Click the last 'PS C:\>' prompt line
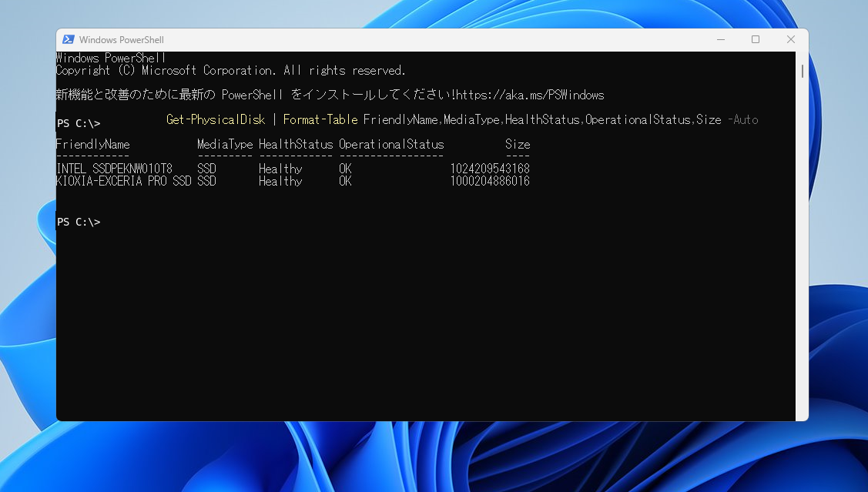Screen dimensions: 868x492 79,222
